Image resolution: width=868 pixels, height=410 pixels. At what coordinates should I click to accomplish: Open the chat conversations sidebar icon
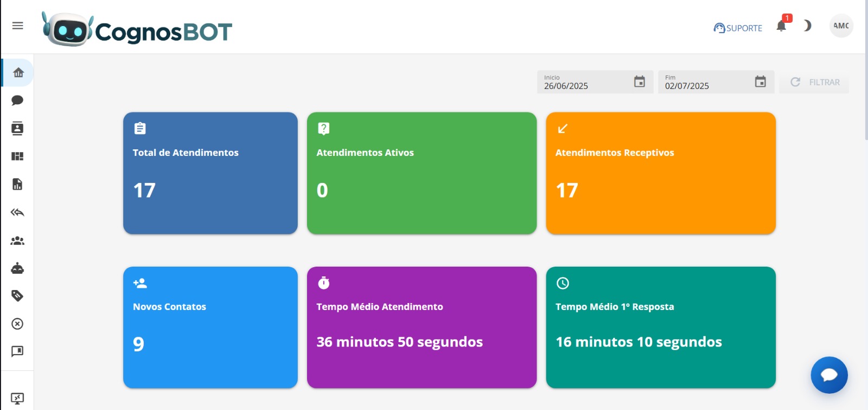point(17,100)
